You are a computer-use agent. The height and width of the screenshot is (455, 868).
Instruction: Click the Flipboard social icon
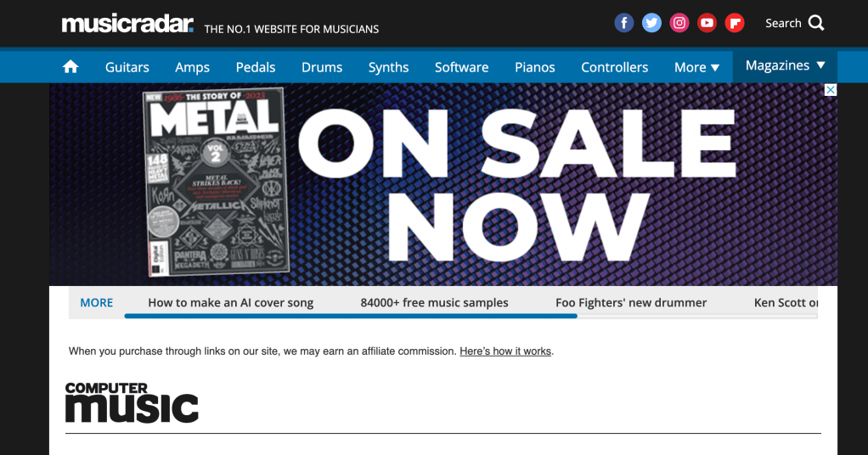click(x=735, y=23)
